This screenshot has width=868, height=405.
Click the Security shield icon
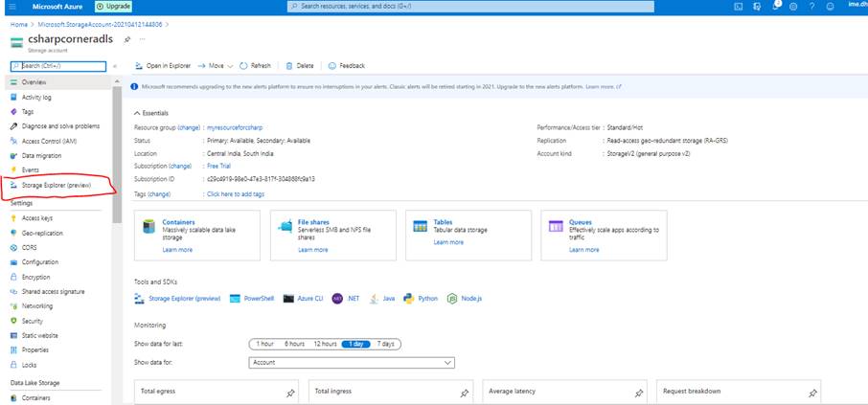click(x=13, y=321)
